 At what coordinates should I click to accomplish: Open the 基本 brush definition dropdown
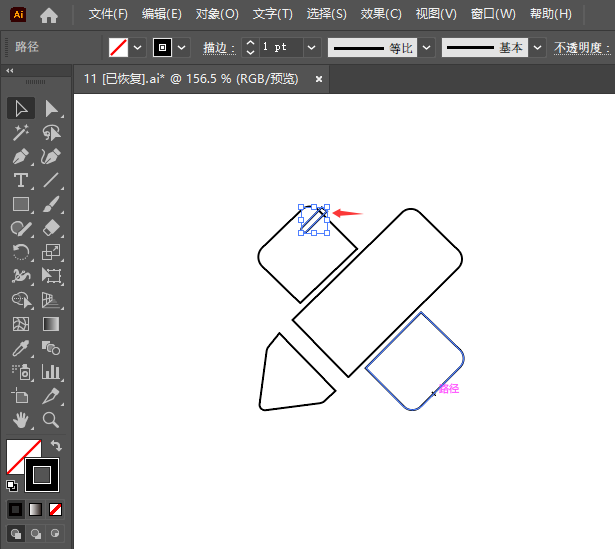[x=538, y=47]
